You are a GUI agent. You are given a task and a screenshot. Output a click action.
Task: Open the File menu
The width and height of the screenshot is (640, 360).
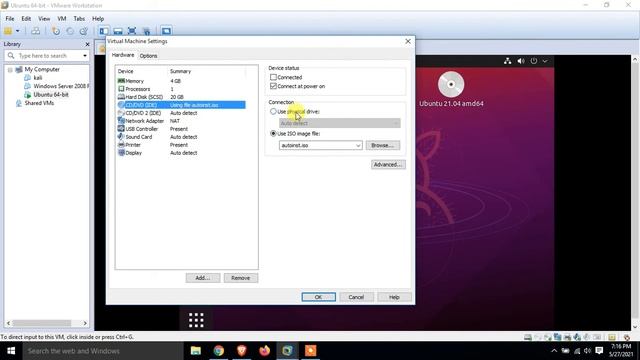[x=10, y=19]
